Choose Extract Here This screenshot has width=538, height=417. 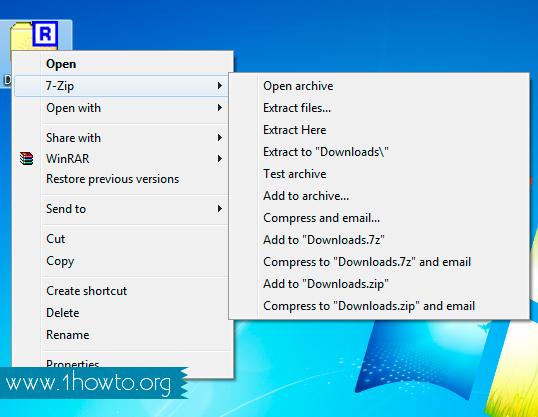[x=379, y=130]
